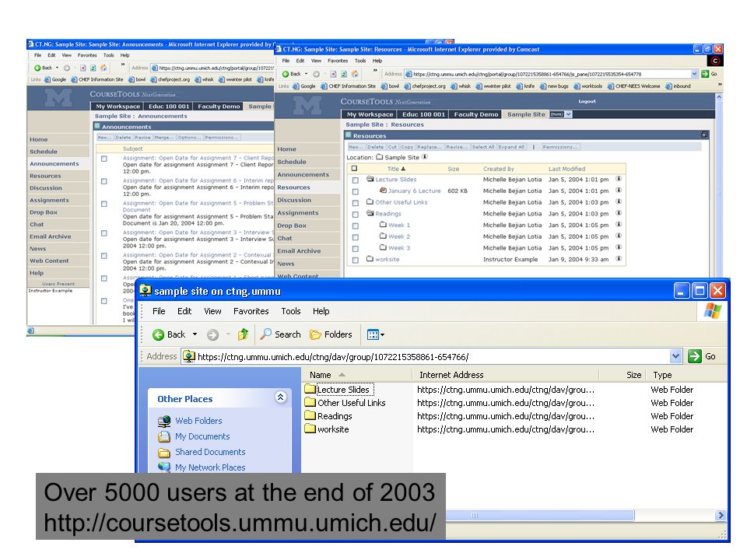747x560 pixels.
Task: Check the box for Lecture Slides in Resources
Action: pos(356,180)
